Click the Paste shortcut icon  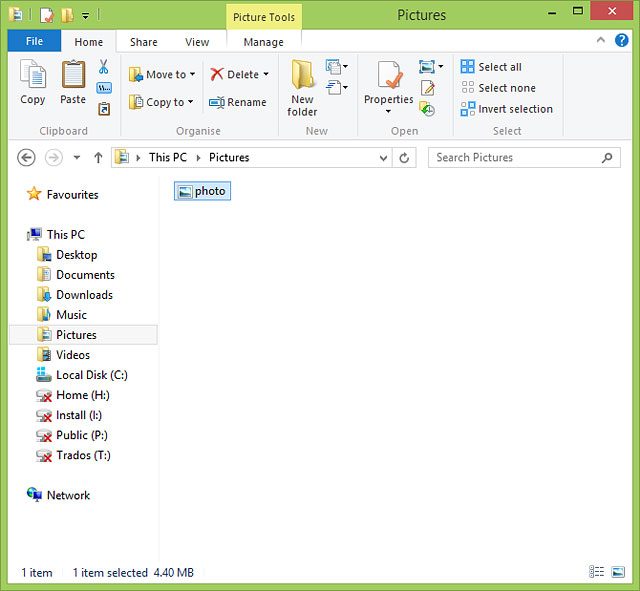pos(104,109)
